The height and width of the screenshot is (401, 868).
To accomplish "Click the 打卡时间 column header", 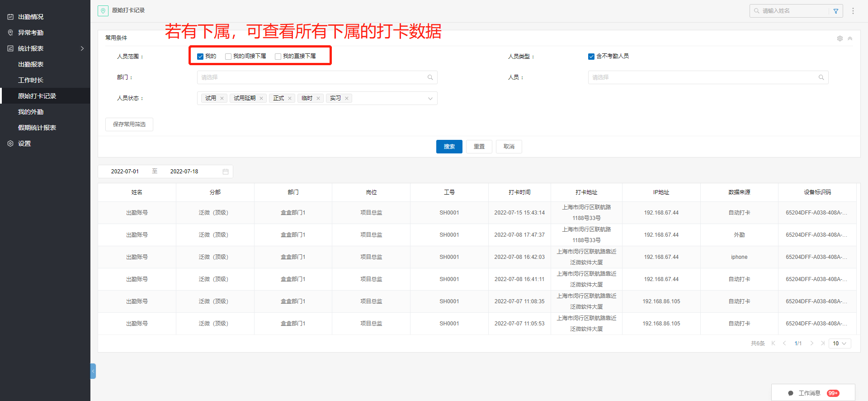I will [519, 192].
